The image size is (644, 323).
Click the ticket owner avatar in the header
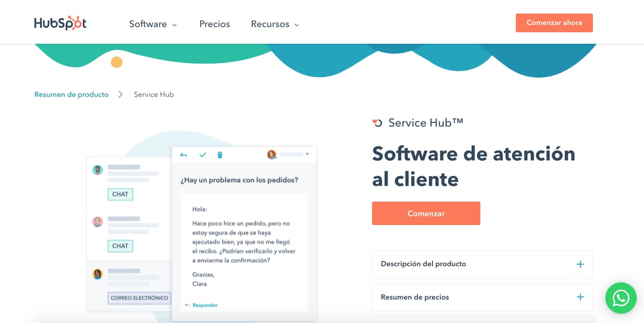pos(271,155)
